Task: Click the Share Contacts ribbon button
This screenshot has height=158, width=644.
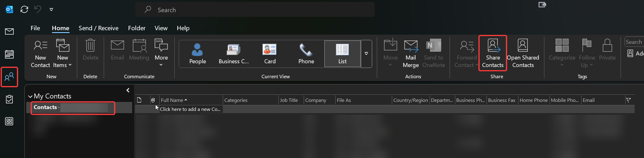Action: pos(492,53)
